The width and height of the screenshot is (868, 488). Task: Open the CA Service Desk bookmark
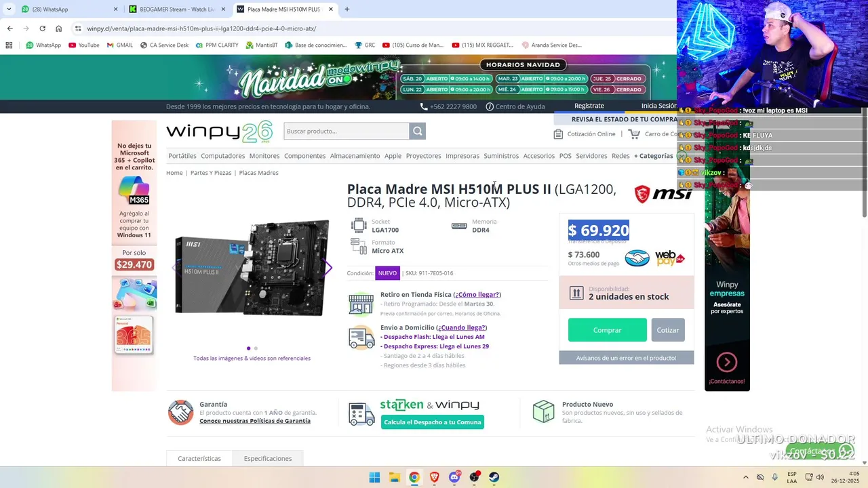164,45
